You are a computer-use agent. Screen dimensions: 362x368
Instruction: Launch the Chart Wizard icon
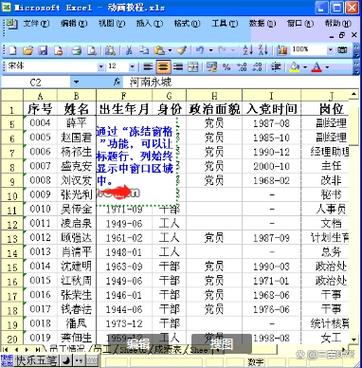tap(282, 50)
